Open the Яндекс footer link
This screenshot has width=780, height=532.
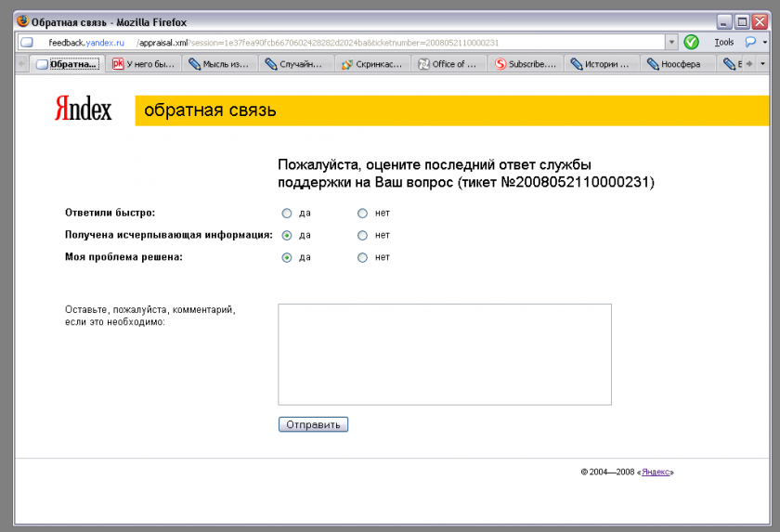point(656,472)
